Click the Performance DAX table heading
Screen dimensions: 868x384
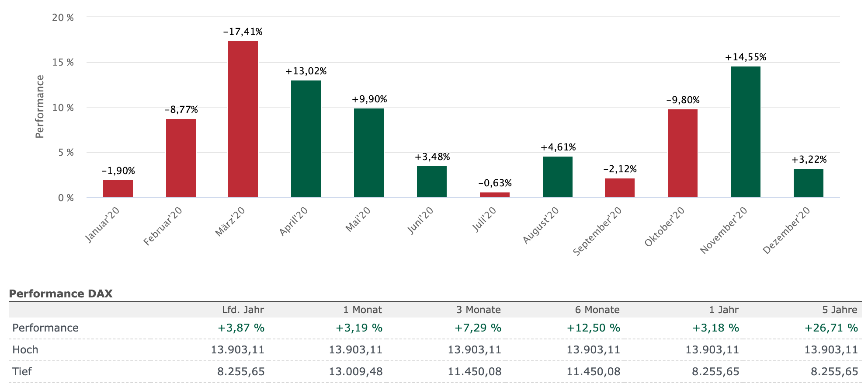61,293
